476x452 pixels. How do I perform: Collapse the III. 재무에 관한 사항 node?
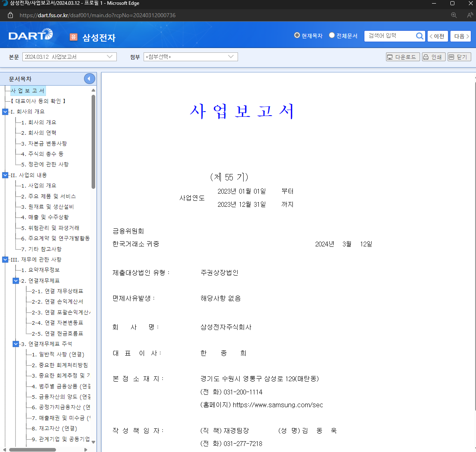[x=5, y=260]
